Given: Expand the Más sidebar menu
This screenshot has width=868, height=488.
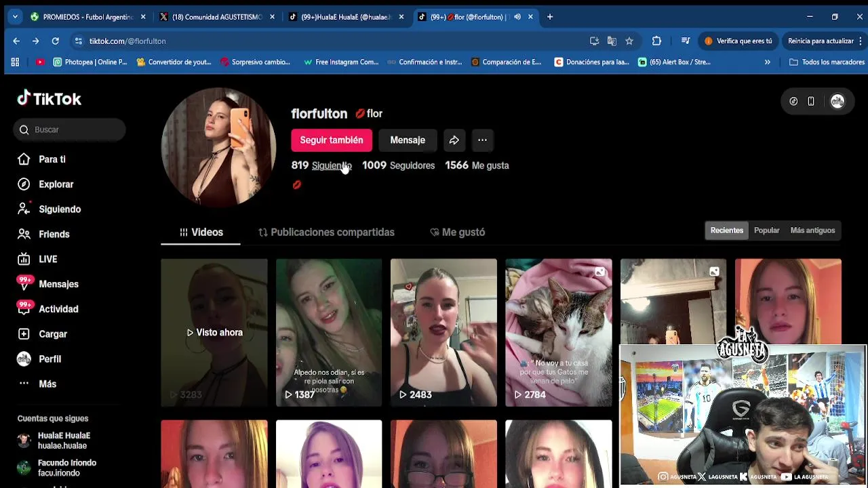Looking at the screenshot, I should [37, 384].
